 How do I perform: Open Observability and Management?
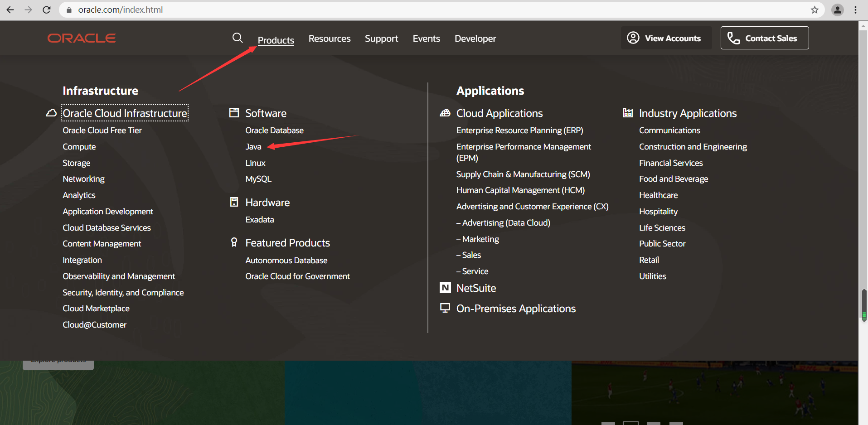tap(119, 276)
